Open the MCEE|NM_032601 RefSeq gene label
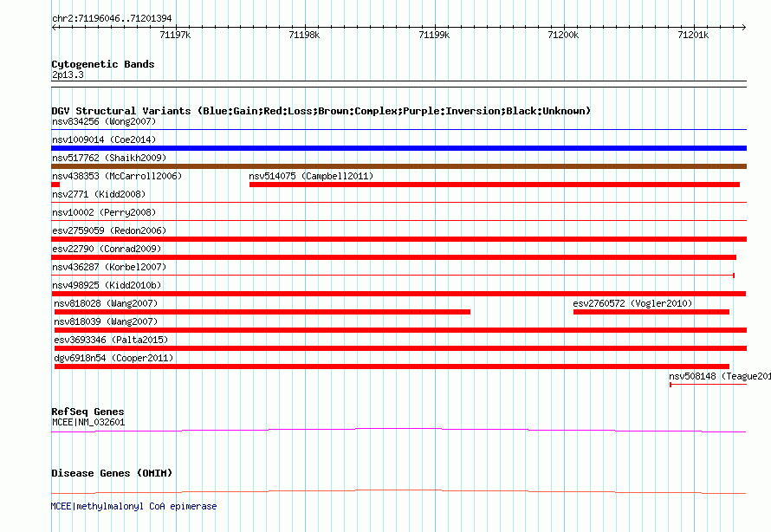771x532 pixels. pyautogui.click(x=88, y=422)
